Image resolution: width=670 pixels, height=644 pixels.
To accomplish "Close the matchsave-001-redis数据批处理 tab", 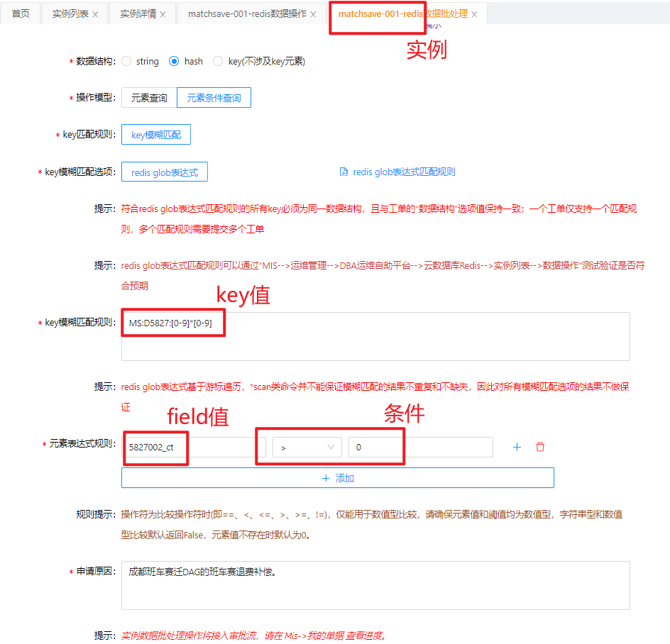I will tap(474, 14).
